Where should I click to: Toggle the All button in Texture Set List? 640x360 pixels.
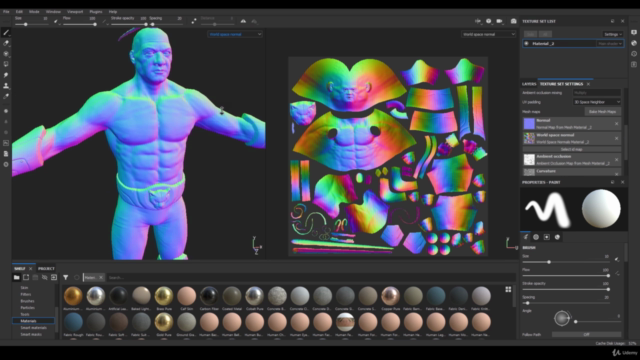click(x=545, y=34)
